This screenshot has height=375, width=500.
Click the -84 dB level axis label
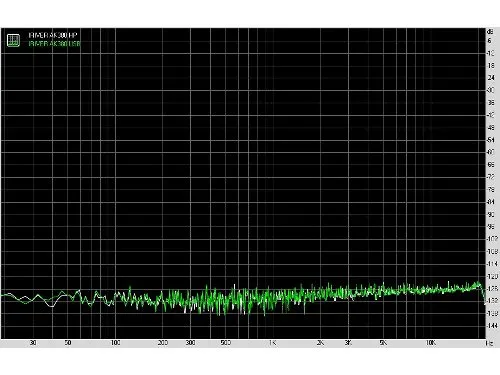pos(491,202)
